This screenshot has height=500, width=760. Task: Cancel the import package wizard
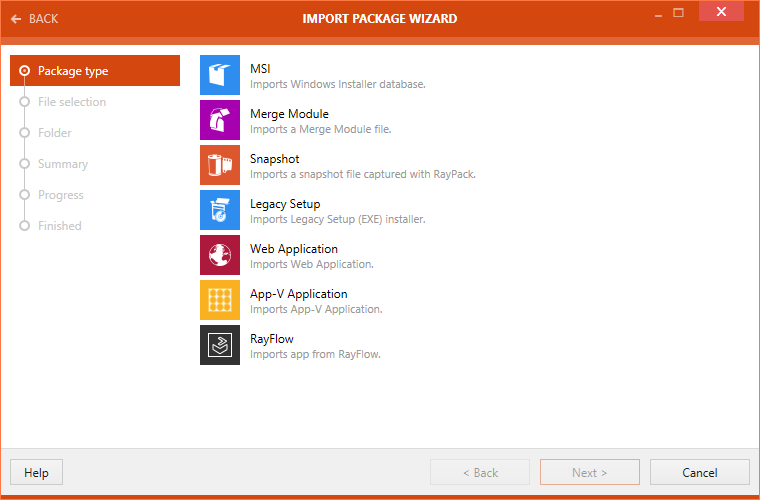coord(699,473)
